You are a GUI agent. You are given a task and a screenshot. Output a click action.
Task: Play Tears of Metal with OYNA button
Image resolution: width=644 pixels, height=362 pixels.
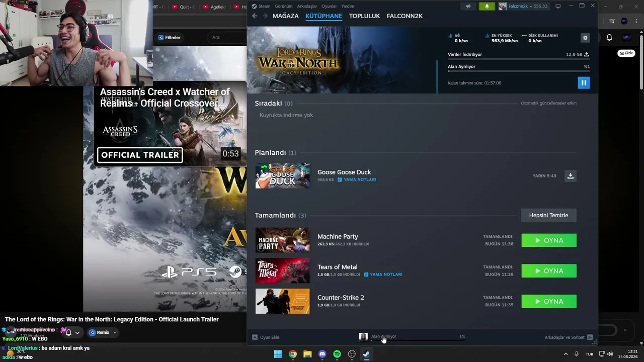coord(549,271)
